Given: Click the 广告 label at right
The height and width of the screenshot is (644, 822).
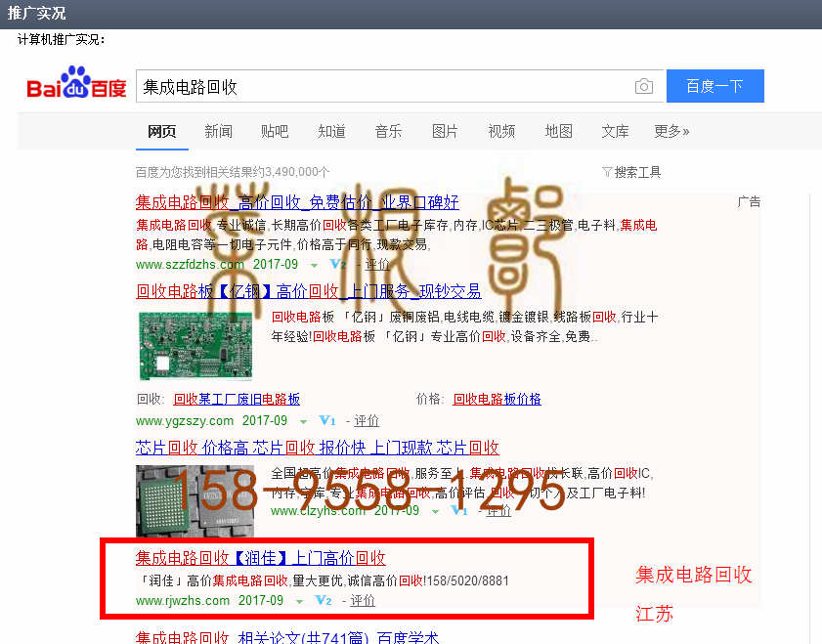Looking at the screenshot, I should pos(749,201).
